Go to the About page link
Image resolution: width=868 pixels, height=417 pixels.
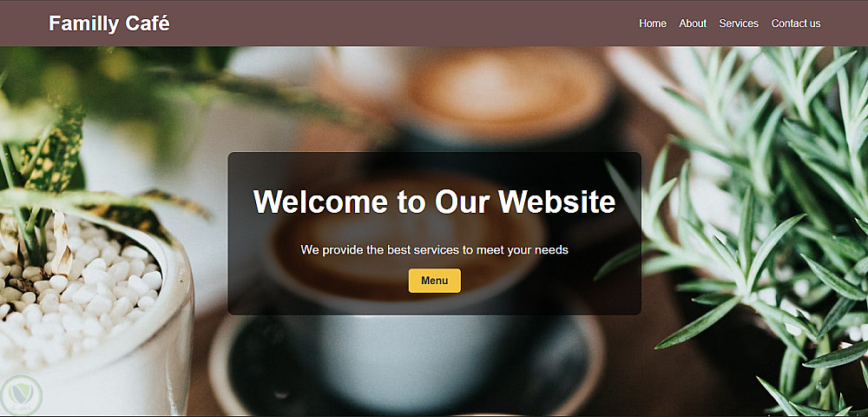693,23
